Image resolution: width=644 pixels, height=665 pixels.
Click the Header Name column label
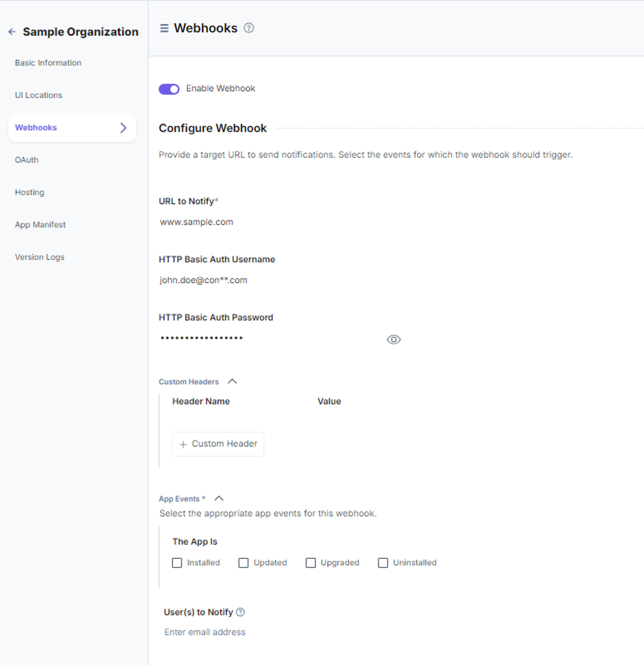[x=201, y=401]
